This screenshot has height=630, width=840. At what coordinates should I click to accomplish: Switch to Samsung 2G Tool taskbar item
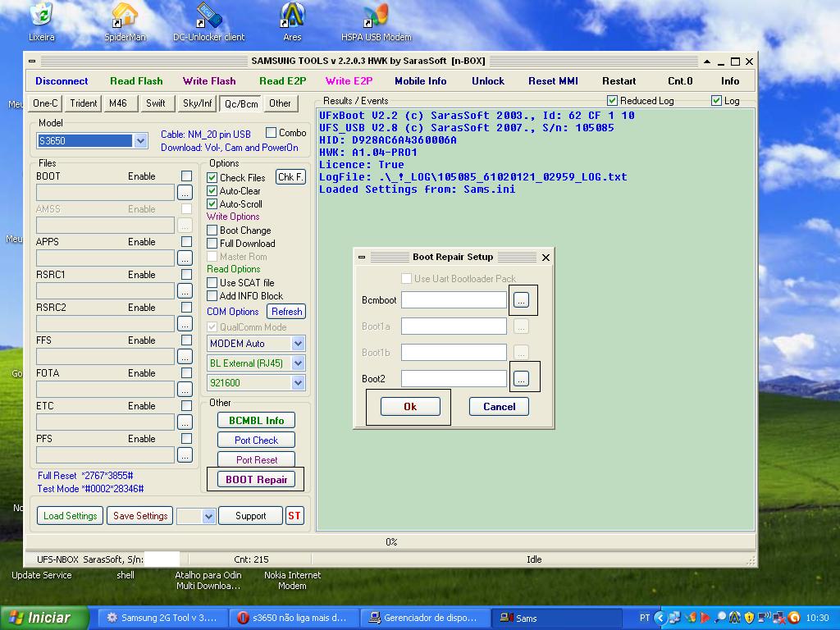click(x=162, y=618)
